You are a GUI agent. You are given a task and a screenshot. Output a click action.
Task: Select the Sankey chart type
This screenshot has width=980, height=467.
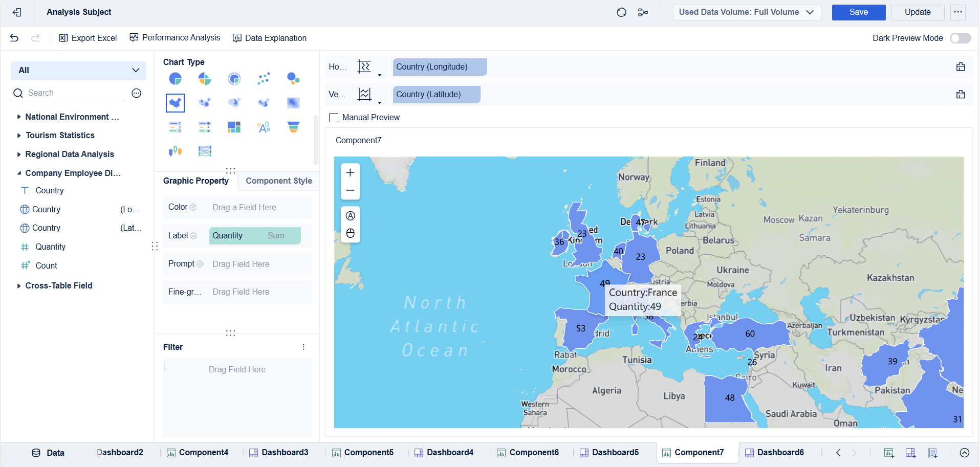click(205, 151)
